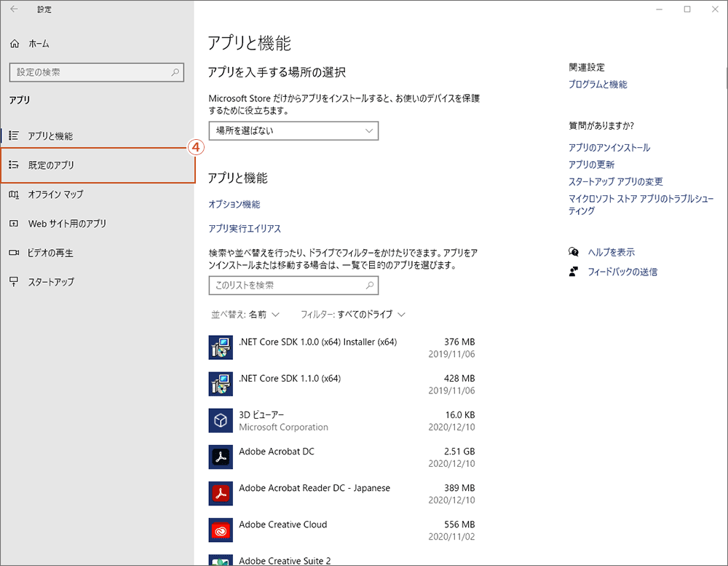Select .NET Core SDK 1.1.0 (x64) entry
728x566 pixels.
(342, 384)
